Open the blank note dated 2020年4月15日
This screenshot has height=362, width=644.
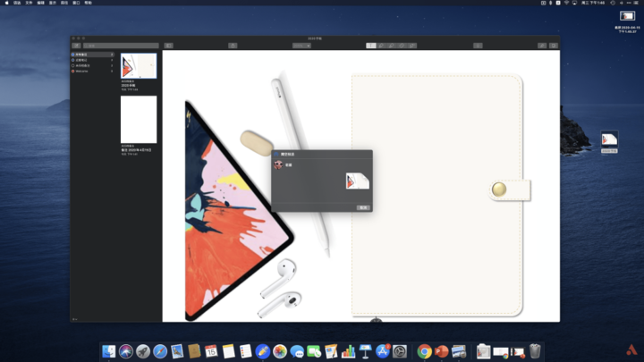(x=139, y=120)
